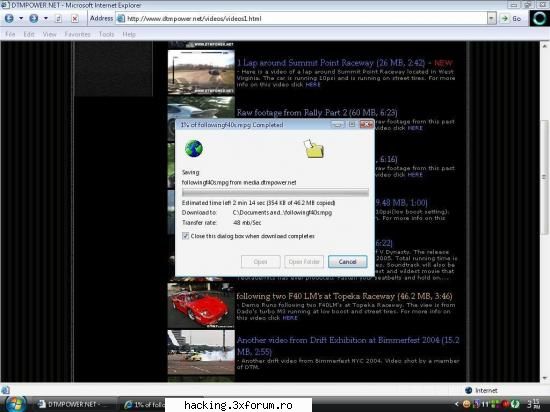Click the followingf40s.mpg from media.dtmpower.net text

[239, 182]
